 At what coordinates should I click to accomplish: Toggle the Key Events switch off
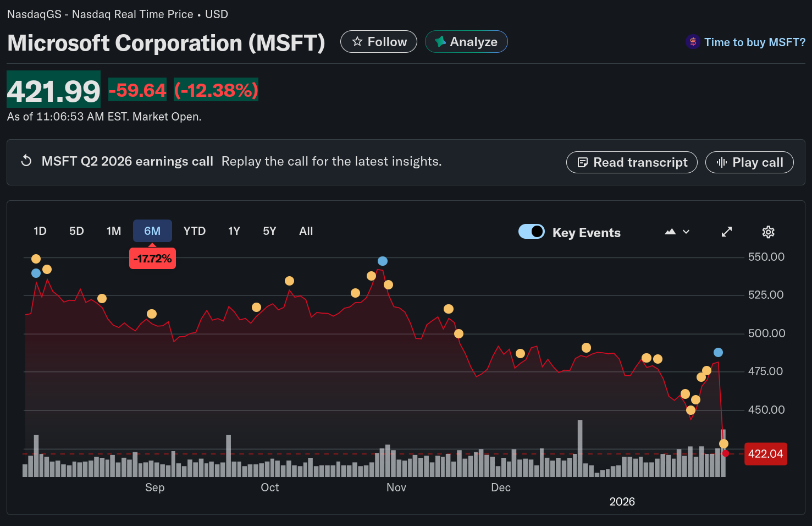click(531, 232)
